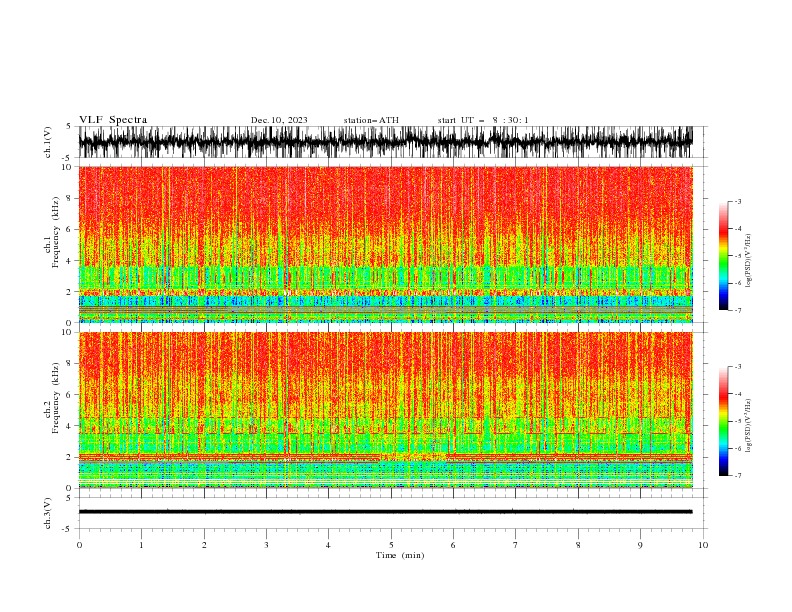Click the 'start UT = 8 :30: 1' text
Screen dimensions: 792x612
coord(483,120)
